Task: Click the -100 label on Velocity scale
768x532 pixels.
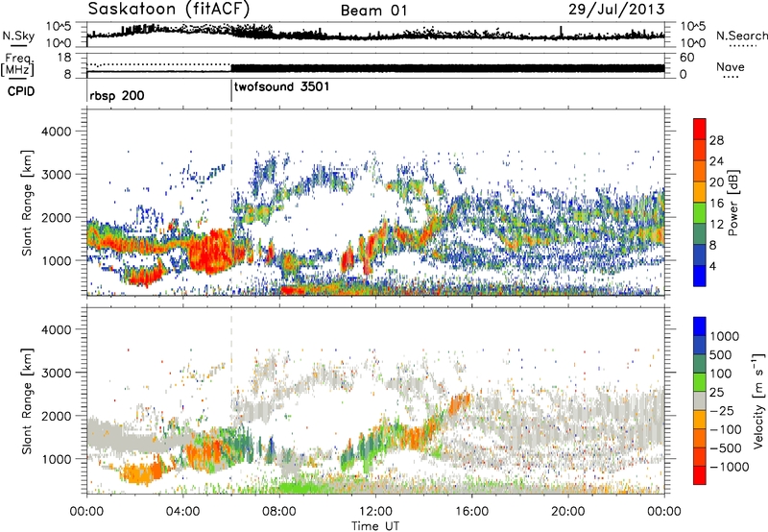Action: pos(725,429)
